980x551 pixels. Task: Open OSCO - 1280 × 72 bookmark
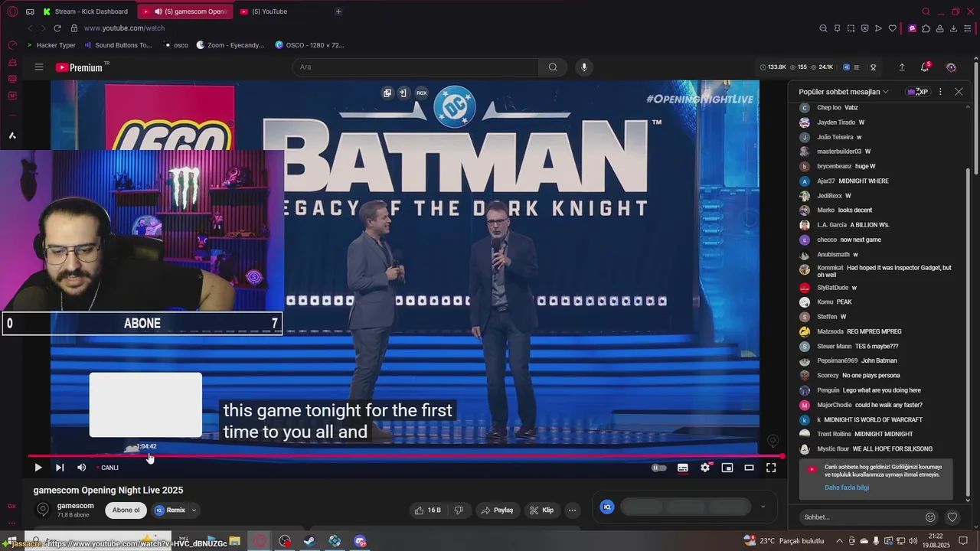[x=309, y=45]
